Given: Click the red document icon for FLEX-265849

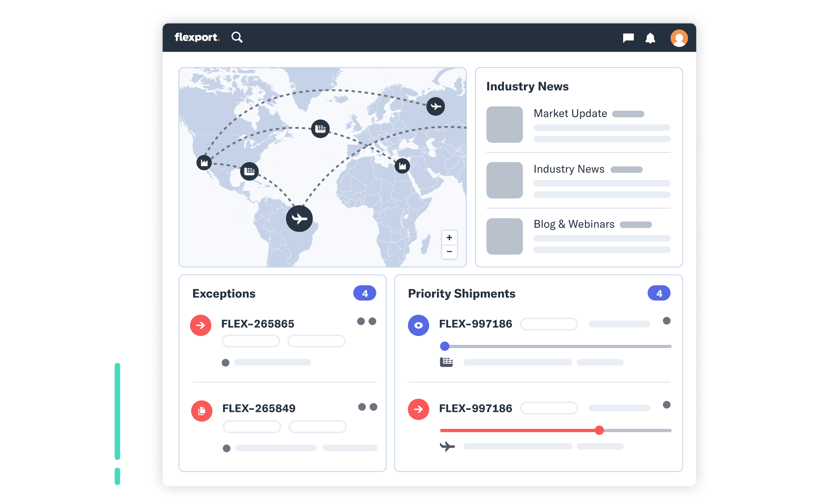Looking at the screenshot, I should 202,411.
